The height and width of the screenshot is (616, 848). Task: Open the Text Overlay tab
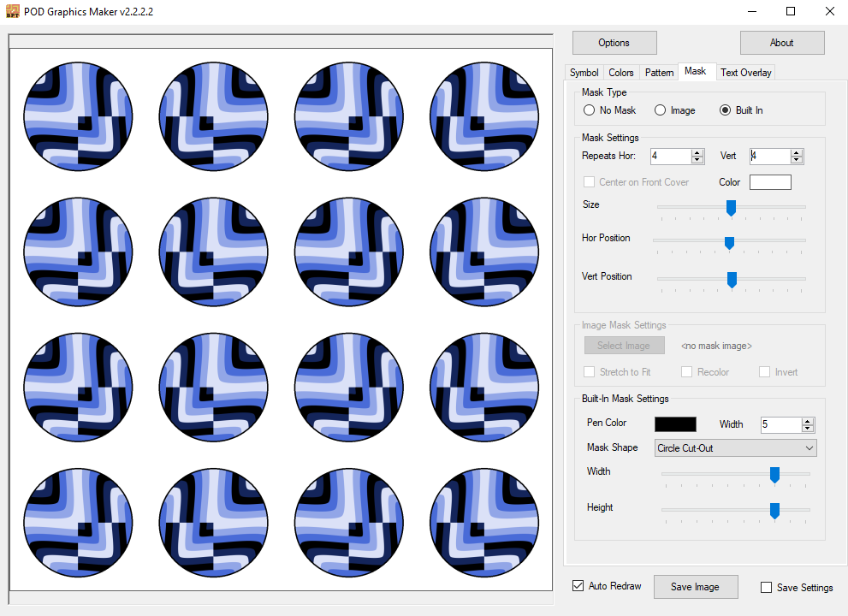pyautogui.click(x=746, y=73)
